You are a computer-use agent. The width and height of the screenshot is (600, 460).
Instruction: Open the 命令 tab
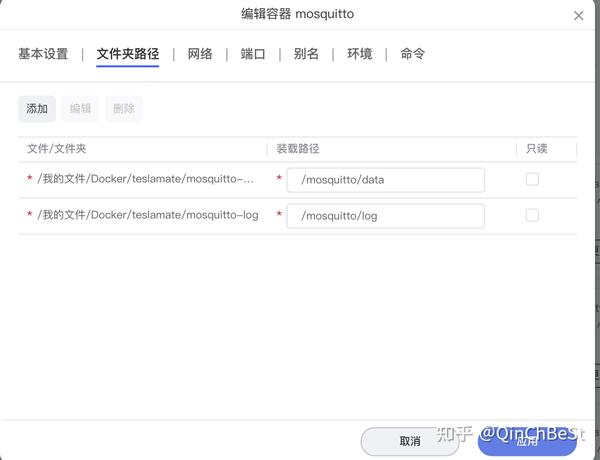(412, 54)
